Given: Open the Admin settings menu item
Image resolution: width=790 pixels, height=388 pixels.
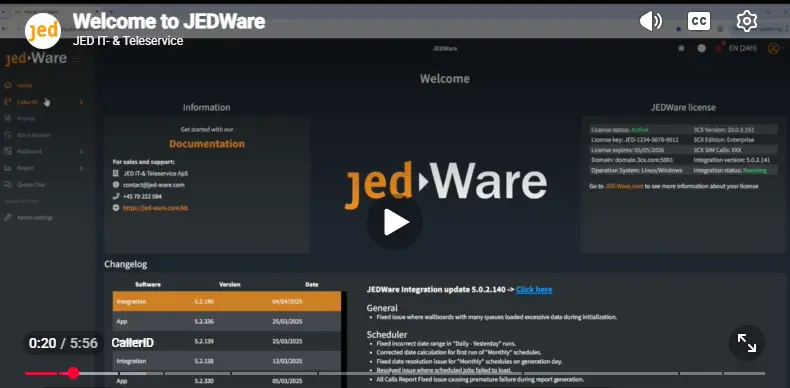Looking at the screenshot, I should coord(35,218).
